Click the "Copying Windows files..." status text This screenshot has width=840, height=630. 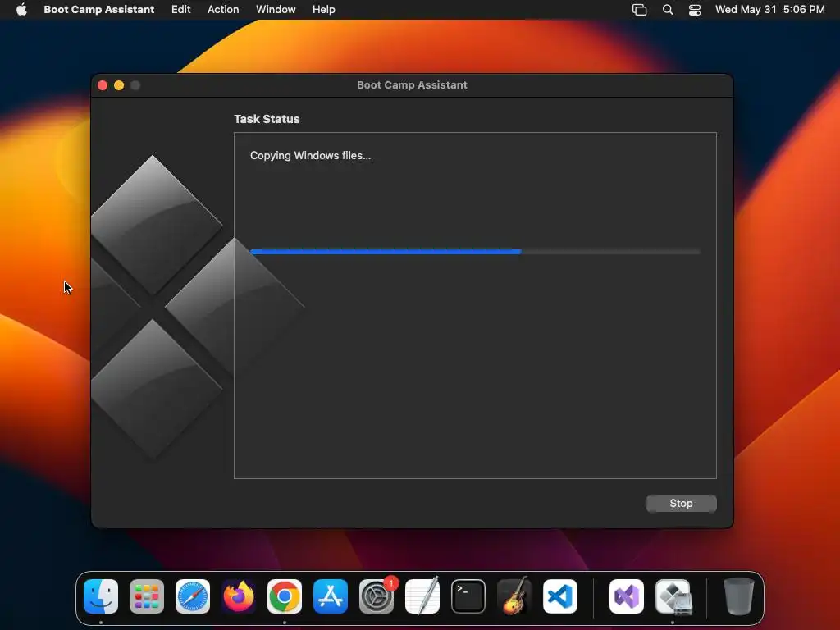click(310, 155)
